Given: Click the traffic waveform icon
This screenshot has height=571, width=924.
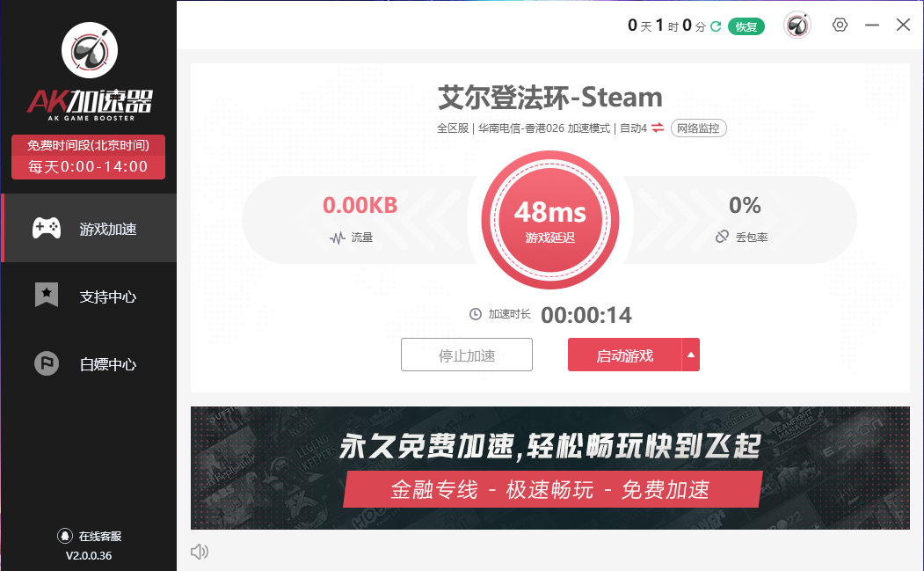Looking at the screenshot, I should (x=337, y=238).
